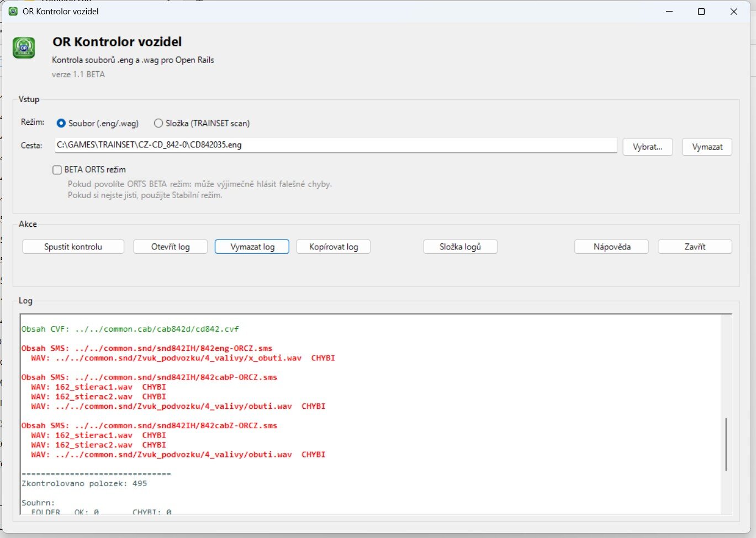Image resolution: width=756 pixels, height=538 pixels.
Task: Click the small app icon in title bar
Action: 13,12
